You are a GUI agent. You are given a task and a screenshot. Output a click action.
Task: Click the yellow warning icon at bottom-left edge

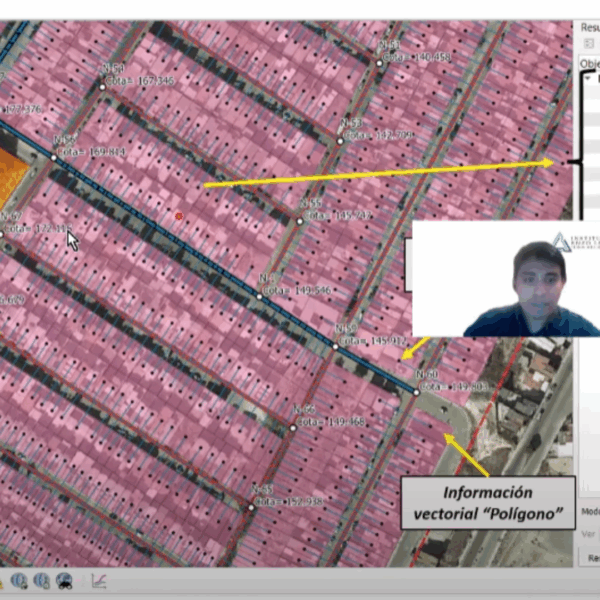2,581
